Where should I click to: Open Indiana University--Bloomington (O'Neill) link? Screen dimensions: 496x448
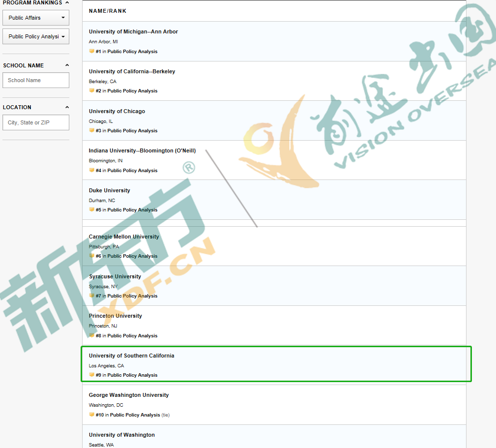142,150
